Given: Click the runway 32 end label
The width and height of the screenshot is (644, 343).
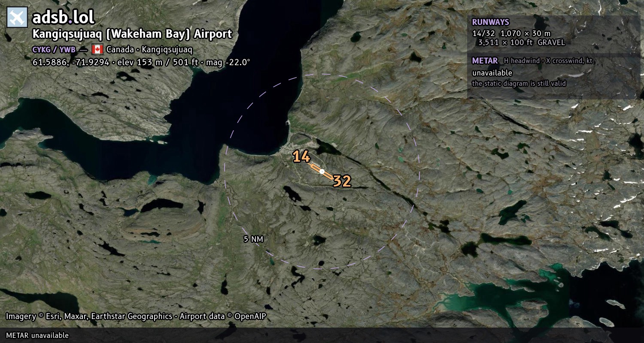Looking at the screenshot, I should click(x=342, y=181).
